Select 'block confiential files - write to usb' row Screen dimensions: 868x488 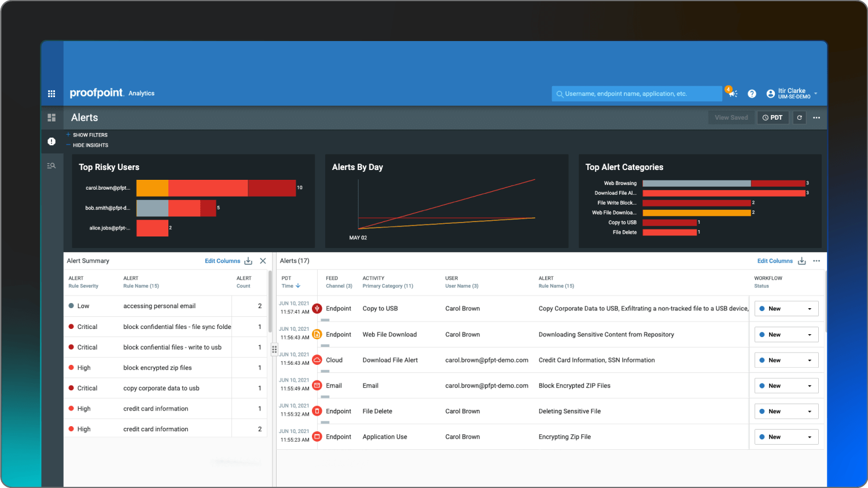click(165, 347)
